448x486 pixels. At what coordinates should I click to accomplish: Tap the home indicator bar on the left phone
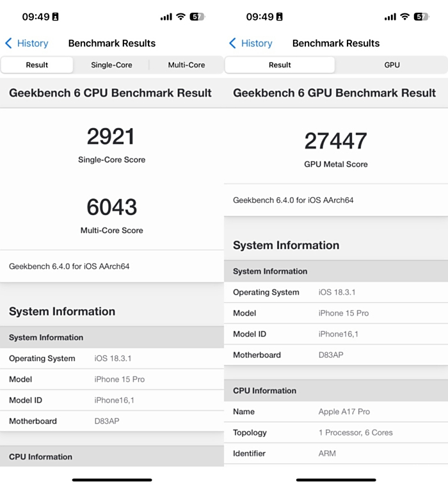[112, 480]
